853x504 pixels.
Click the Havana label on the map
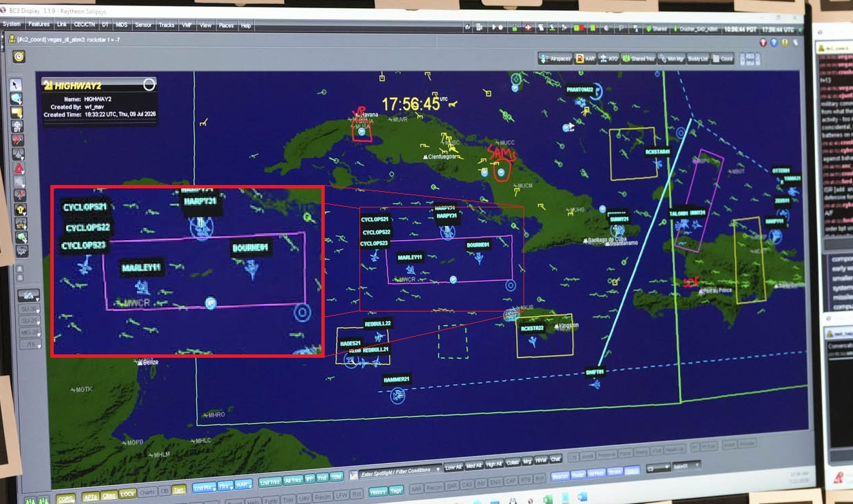370,115
